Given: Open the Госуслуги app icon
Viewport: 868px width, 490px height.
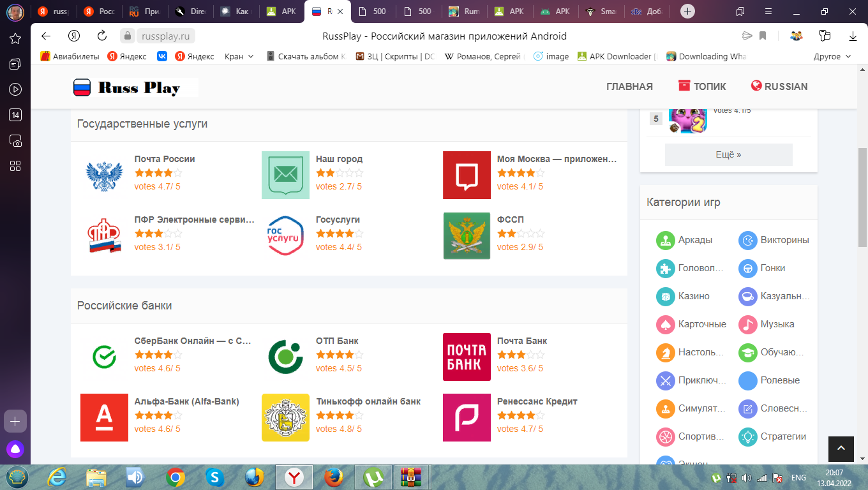Looking at the screenshot, I should click(x=285, y=236).
